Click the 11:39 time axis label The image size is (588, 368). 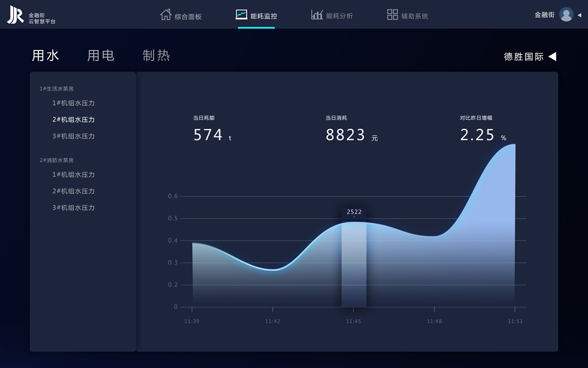click(x=192, y=321)
